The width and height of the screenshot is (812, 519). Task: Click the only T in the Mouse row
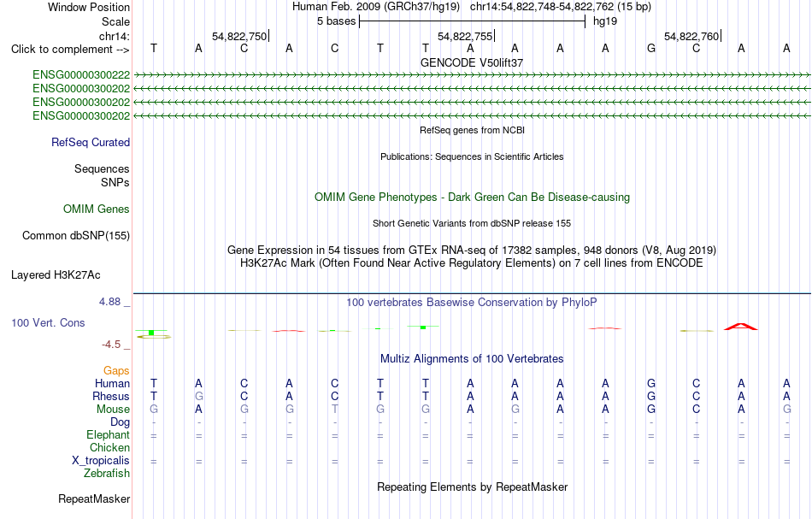[x=334, y=410]
